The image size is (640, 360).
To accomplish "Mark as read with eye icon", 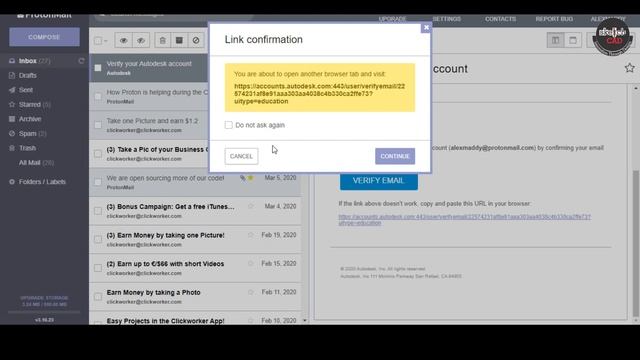I will pyautogui.click(x=123, y=40).
